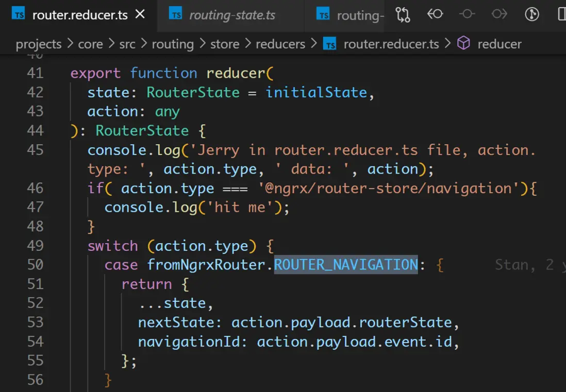Click the dimmed current revision circle icon
Screen dimensions: 566x392
tap(467, 14)
